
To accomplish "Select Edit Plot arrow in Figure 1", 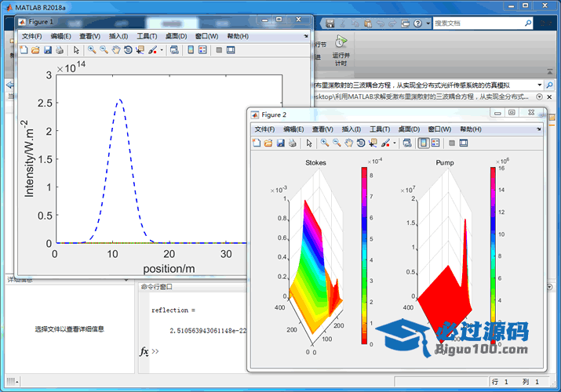I will click(x=76, y=50).
